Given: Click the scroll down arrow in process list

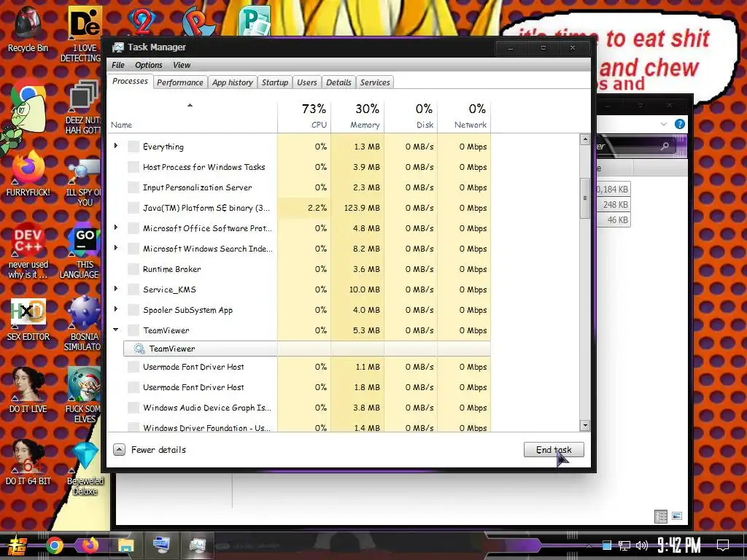Looking at the screenshot, I should 585,425.
